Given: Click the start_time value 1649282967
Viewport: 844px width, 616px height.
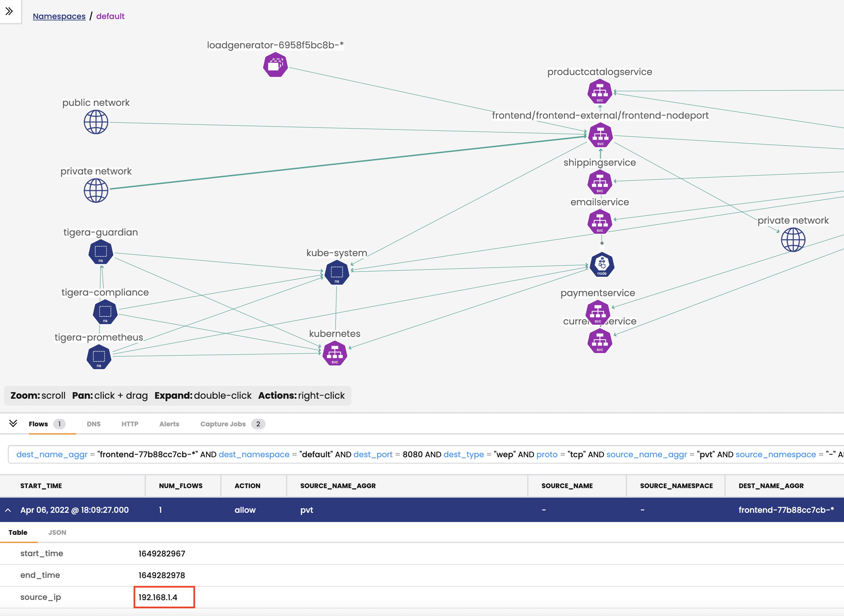Looking at the screenshot, I should [162, 554].
